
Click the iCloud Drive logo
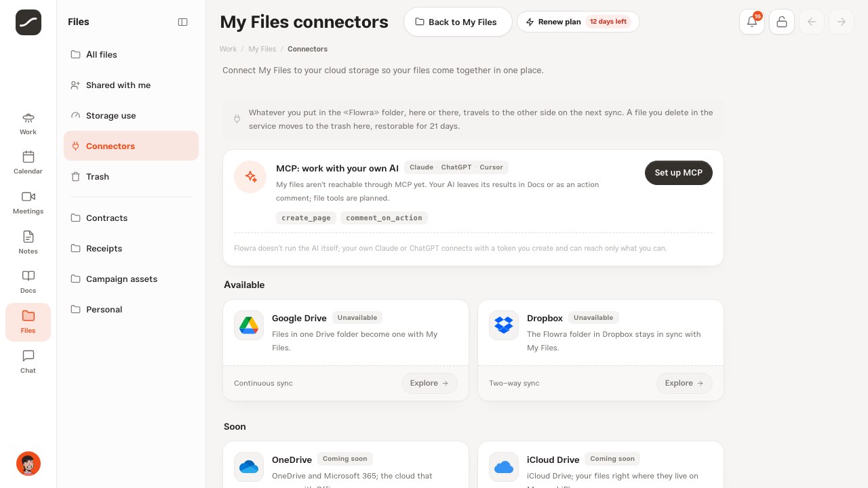pos(504,467)
